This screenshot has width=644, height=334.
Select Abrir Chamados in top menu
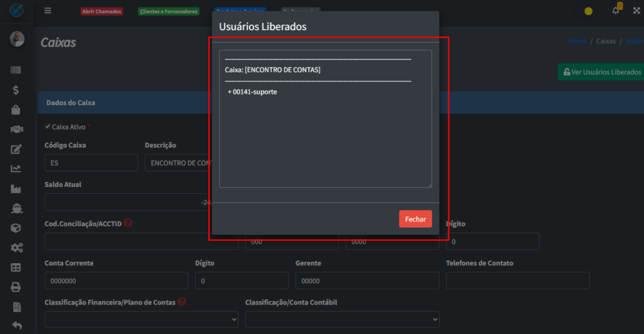pyautogui.click(x=101, y=11)
